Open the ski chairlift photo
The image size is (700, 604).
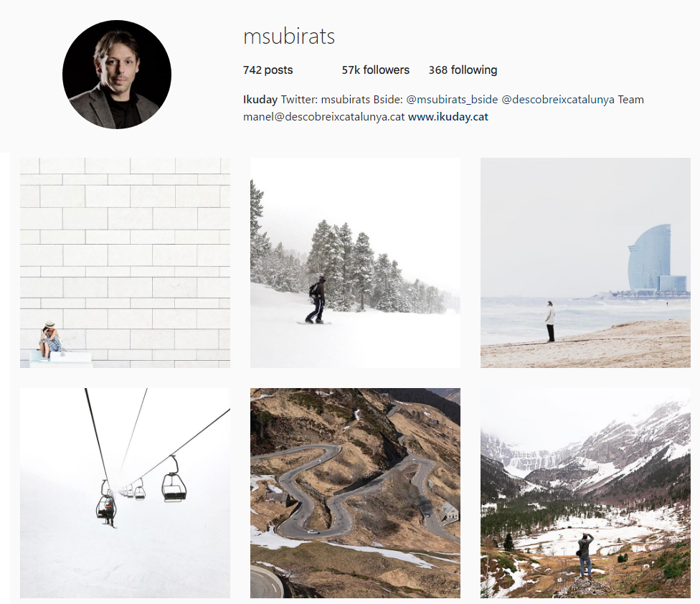[x=125, y=493]
